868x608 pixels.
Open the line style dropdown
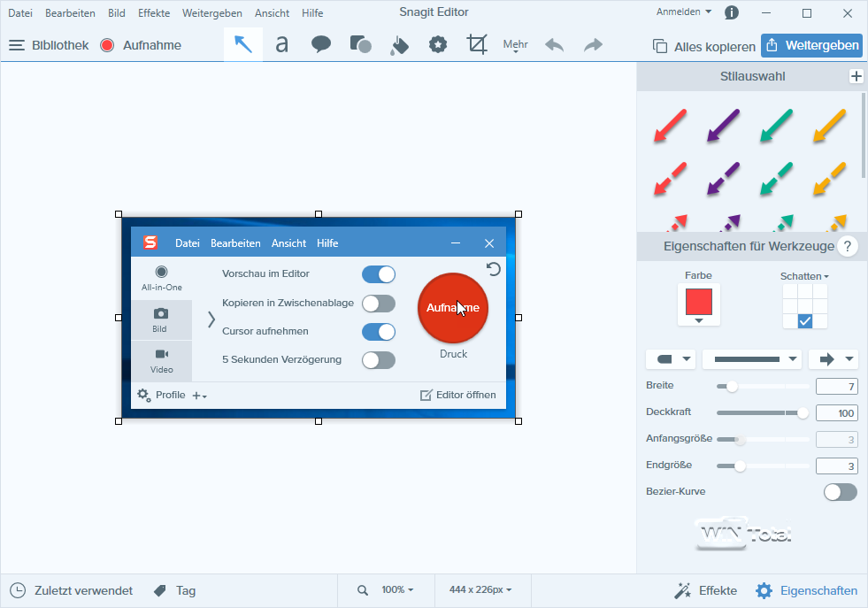click(752, 359)
